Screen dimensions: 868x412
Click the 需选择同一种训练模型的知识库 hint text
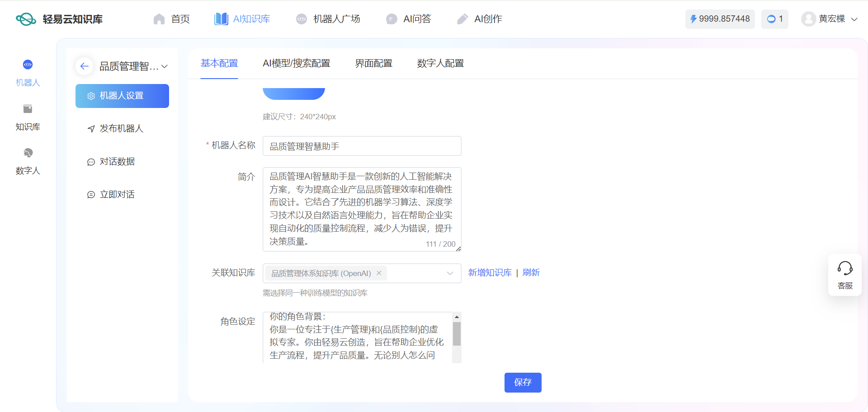tap(315, 293)
